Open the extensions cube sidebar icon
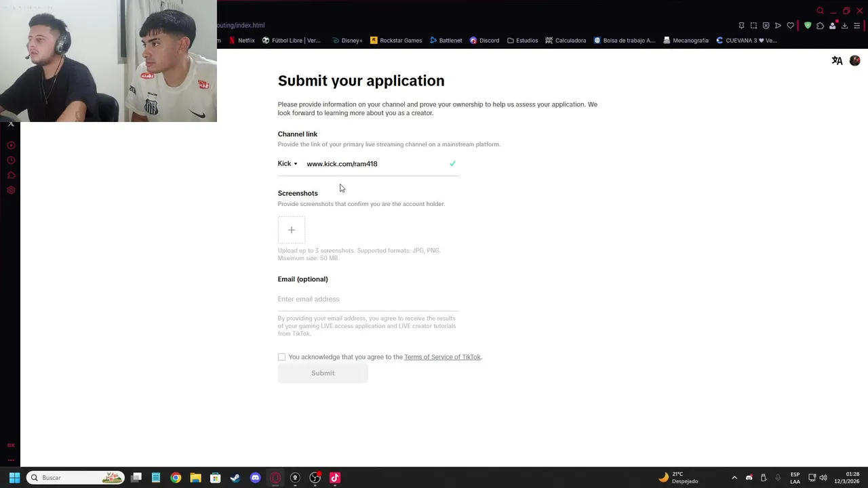868x488 pixels. pyautogui.click(x=11, y=176)
